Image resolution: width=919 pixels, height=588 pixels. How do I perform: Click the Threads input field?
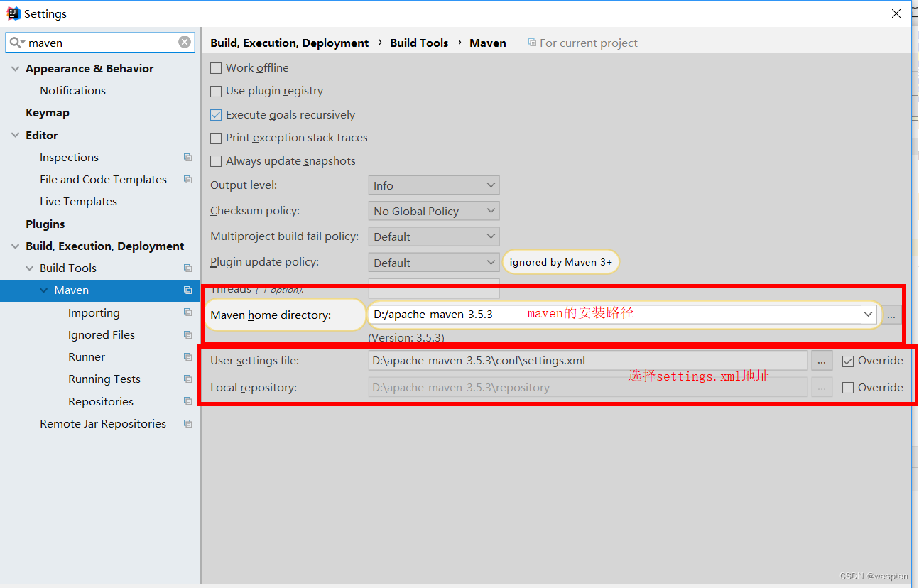(434, 288)
